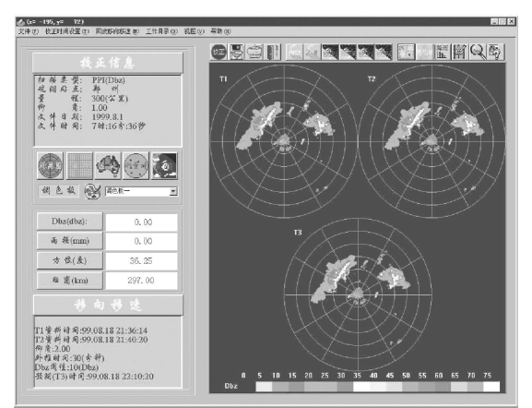Click the exit door toolbar icon
Viewport: 532px width, 408px height.
272,52
